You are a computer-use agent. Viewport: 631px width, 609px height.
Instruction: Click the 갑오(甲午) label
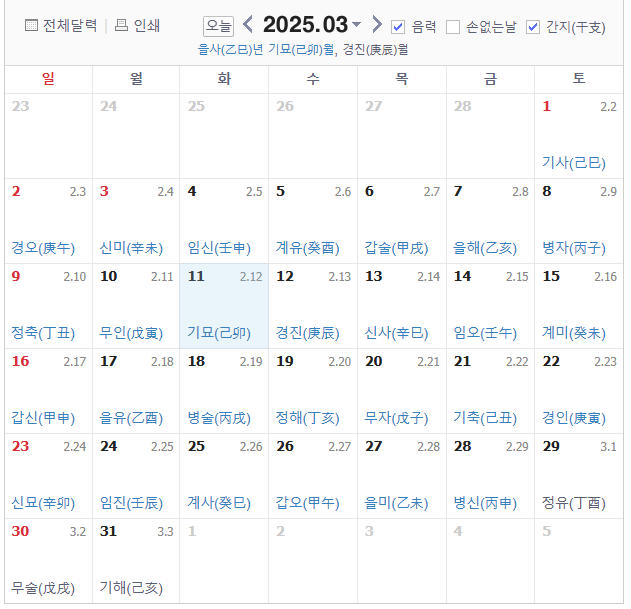[x=307, y=503]
